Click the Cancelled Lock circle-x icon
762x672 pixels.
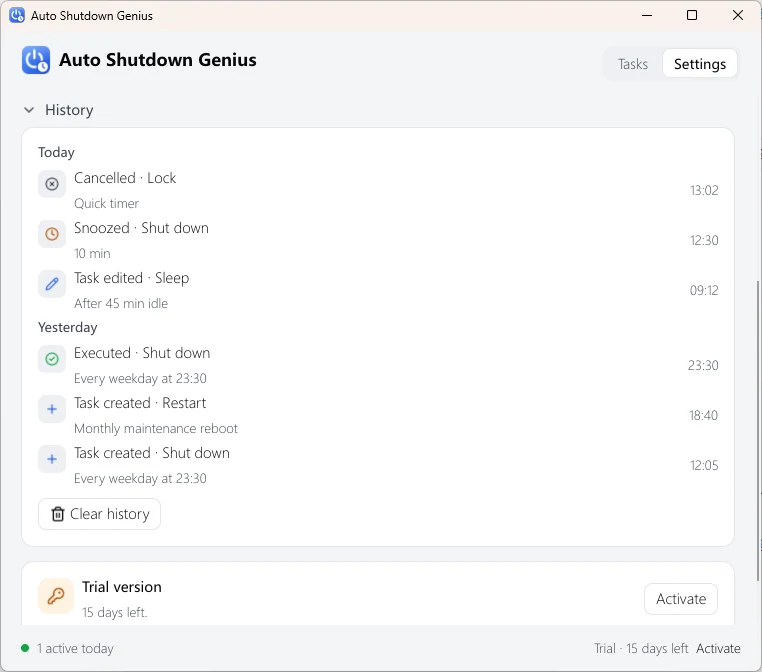coord(52,184)
